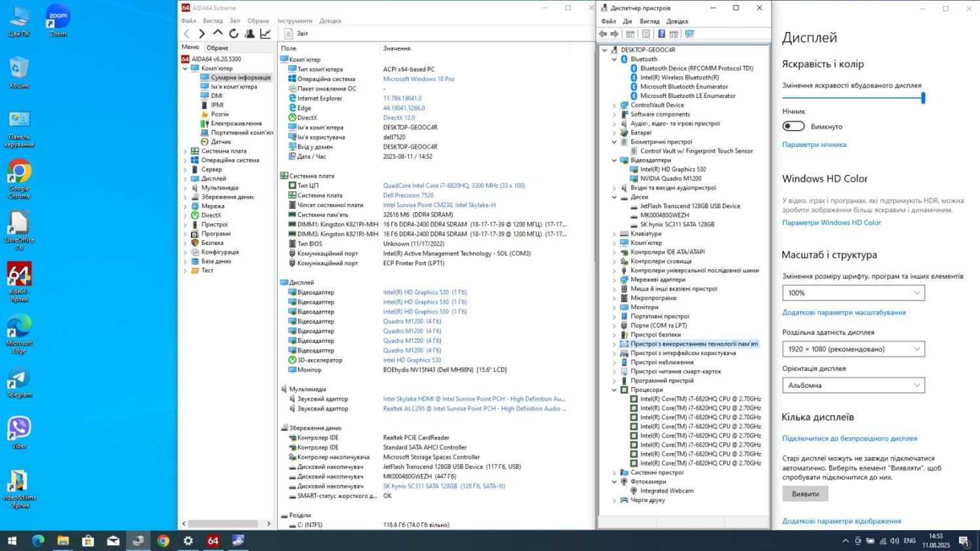The width and height of the screenshot is (980, 551).
Task: Open the 100% scale dropdown
Action: (853, 293)
